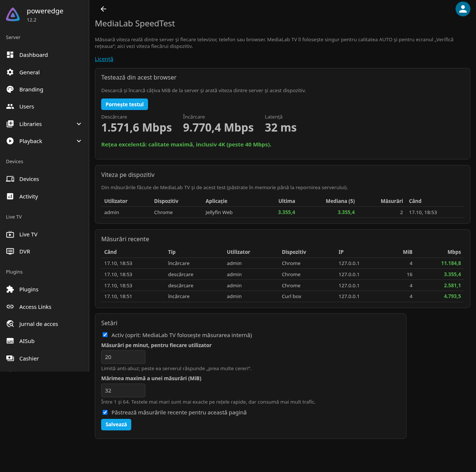Click the Cashier icon
The width and height of the screenshot is (476, 472).
[x=10, y=359]
